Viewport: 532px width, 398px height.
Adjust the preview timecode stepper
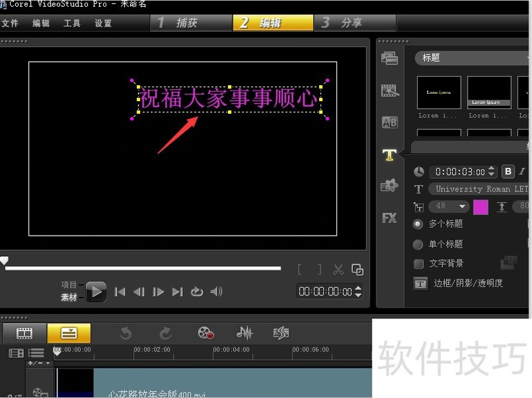click(x=358, y=292)
